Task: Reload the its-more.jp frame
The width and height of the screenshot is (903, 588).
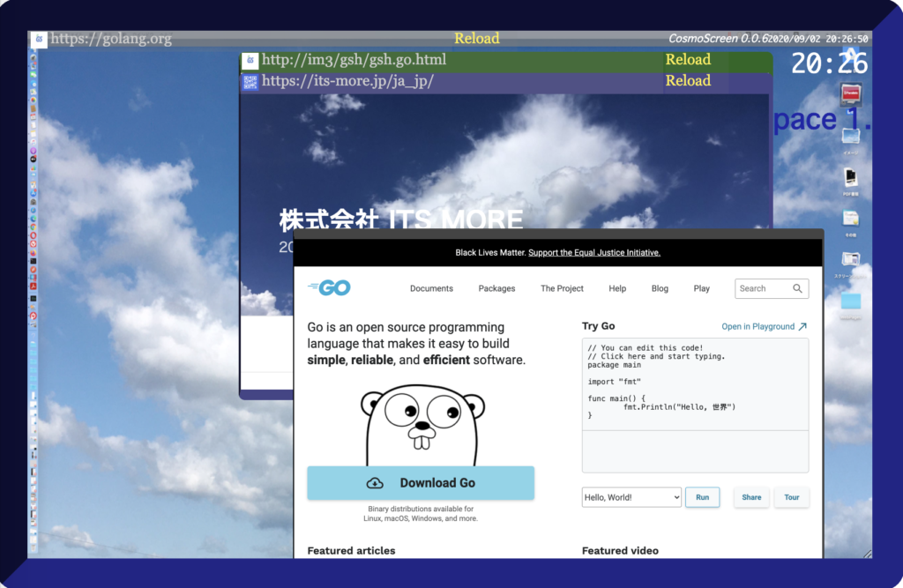Action: (688, 81)
